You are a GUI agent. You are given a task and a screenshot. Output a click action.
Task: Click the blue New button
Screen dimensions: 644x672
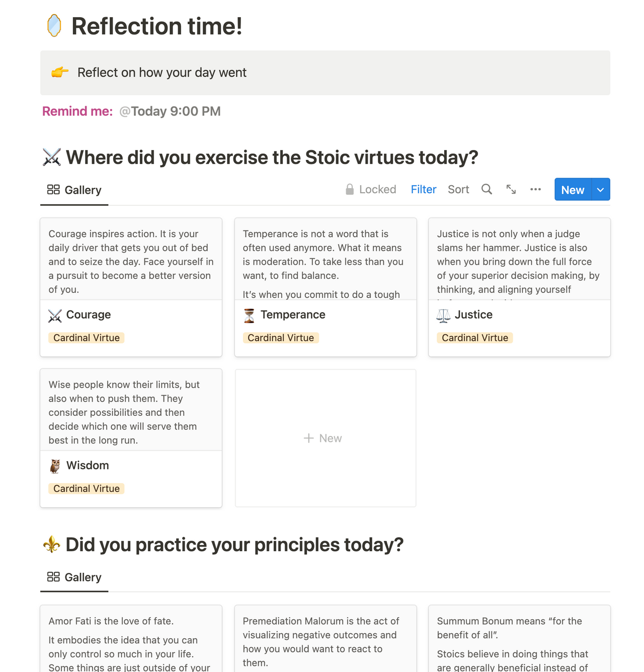click(x=573, y=190)
